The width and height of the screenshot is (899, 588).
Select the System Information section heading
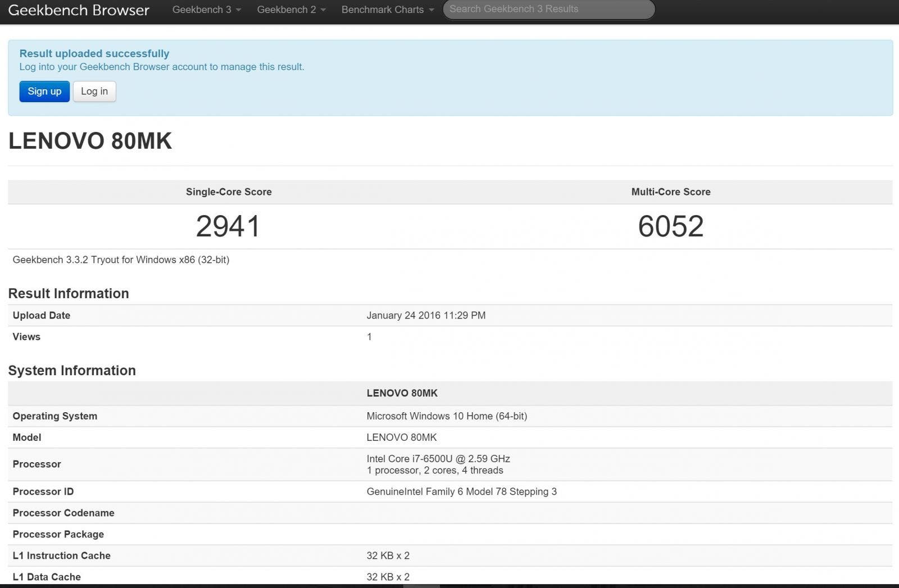72,370
